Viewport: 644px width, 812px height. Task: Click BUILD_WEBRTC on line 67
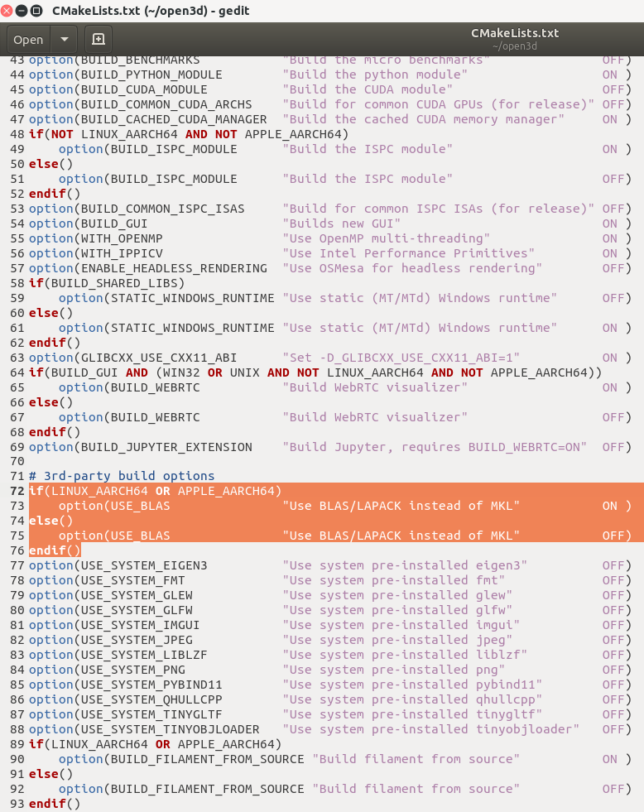click(x=156, y=418)
